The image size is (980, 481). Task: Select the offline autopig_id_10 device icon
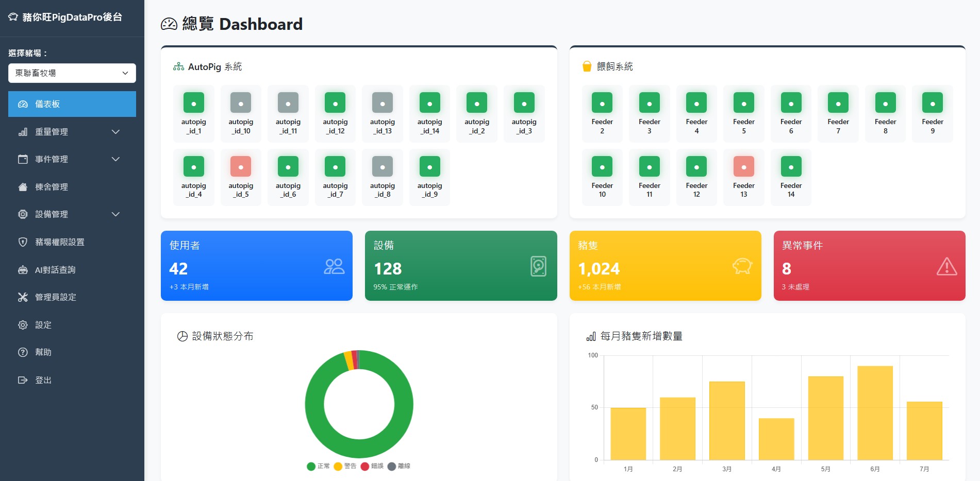click(x=241, y=103)
